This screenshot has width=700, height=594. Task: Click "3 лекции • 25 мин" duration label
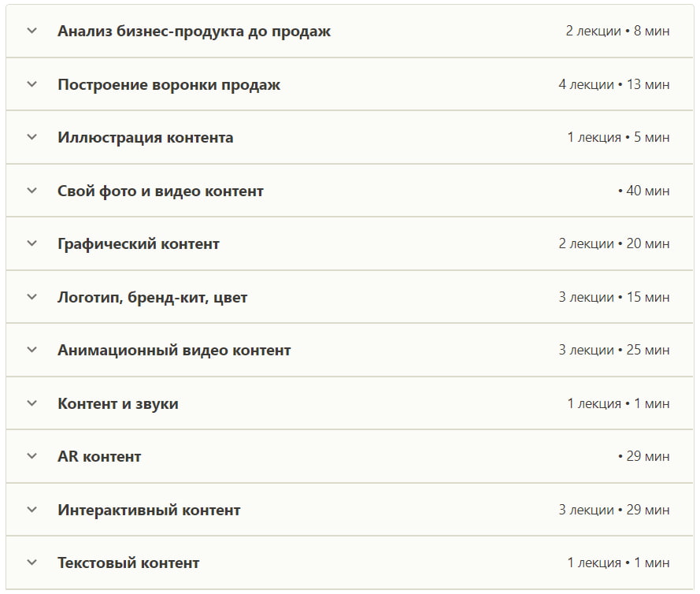tap(614, 351)
